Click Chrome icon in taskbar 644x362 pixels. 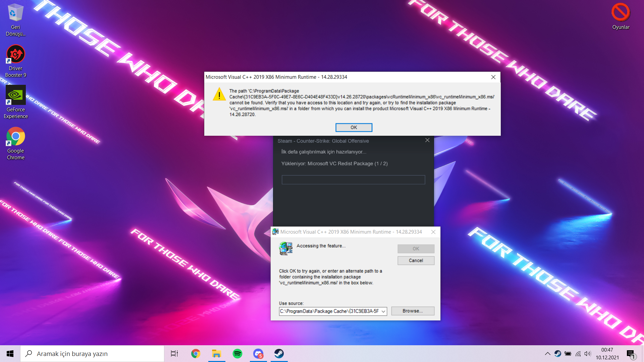point(196,354)
